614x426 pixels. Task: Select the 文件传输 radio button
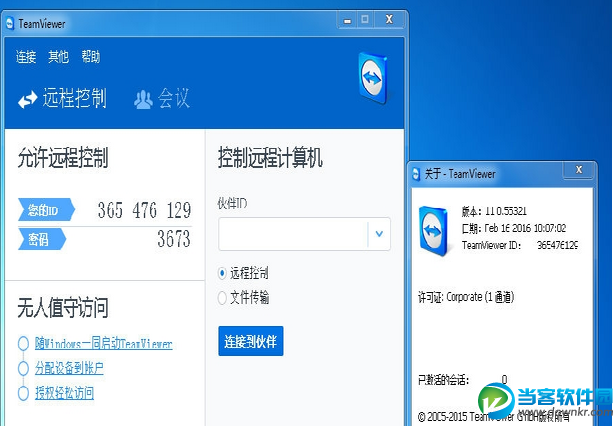coord(222,298)
